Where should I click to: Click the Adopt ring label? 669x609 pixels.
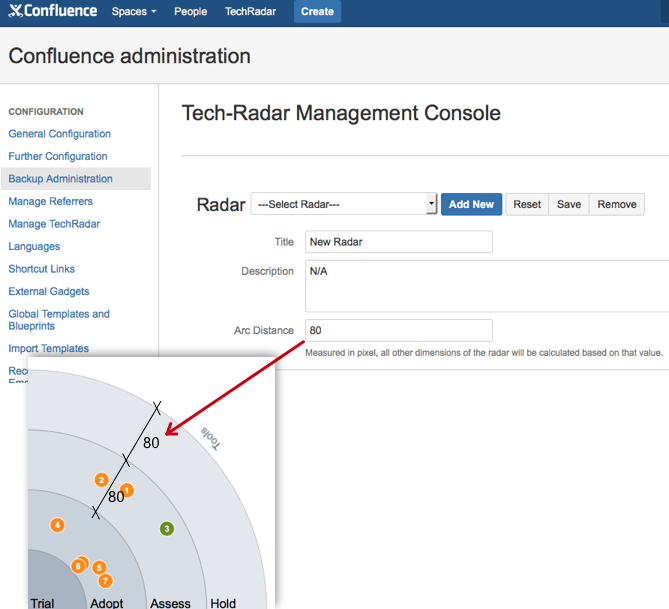pyautogui.click(x=106, y=603)
